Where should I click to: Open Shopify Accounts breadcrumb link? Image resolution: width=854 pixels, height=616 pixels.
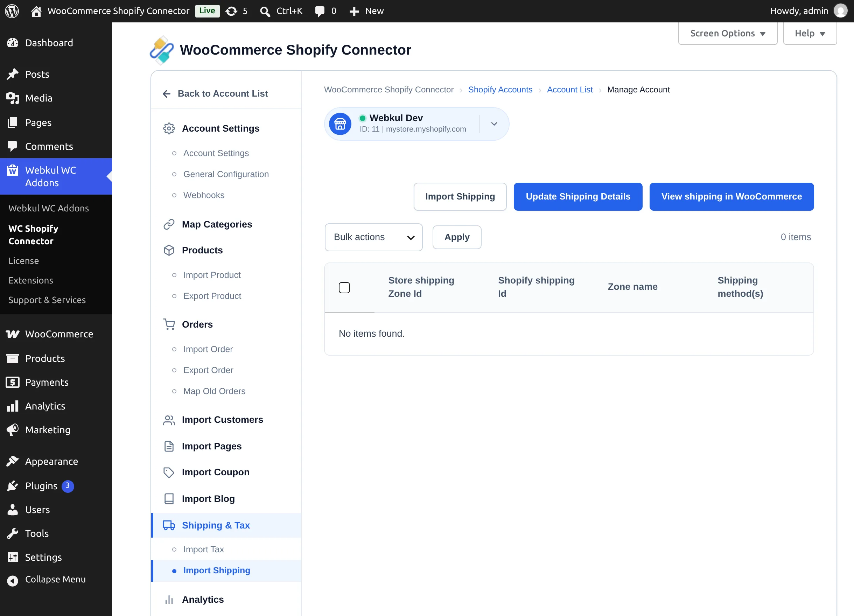(x=500, y=90)
